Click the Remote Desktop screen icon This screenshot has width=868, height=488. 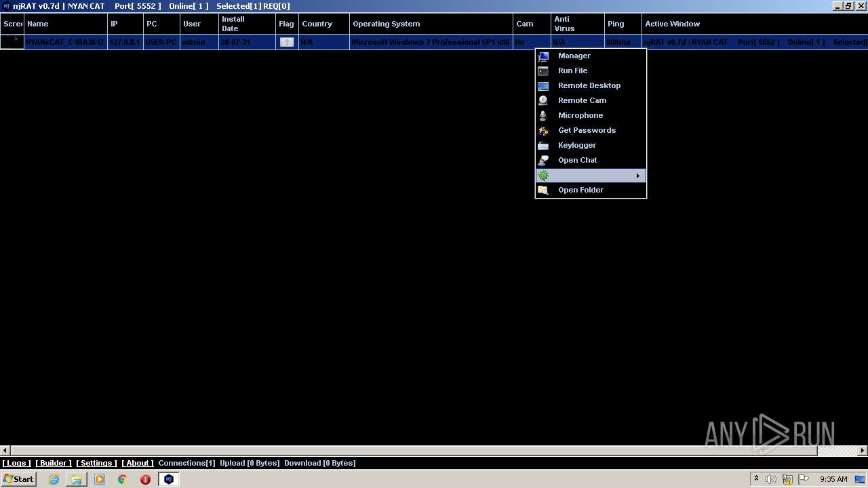pyautogui.click(x=543, y=86)
